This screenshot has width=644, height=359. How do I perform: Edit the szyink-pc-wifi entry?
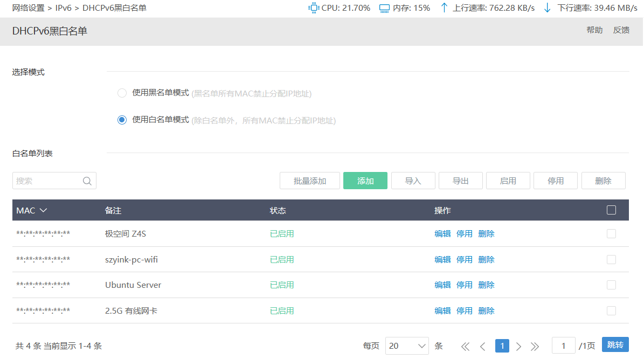[442, 260]
